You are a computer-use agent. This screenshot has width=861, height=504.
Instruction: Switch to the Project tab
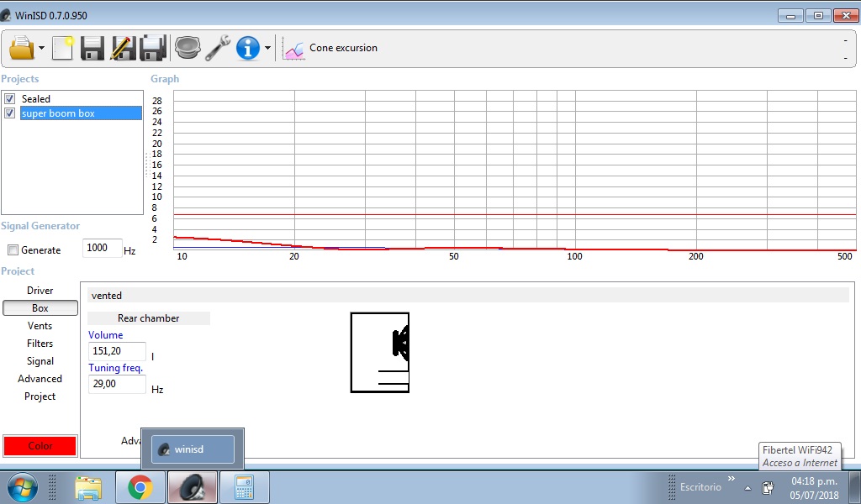click(40, 396)
